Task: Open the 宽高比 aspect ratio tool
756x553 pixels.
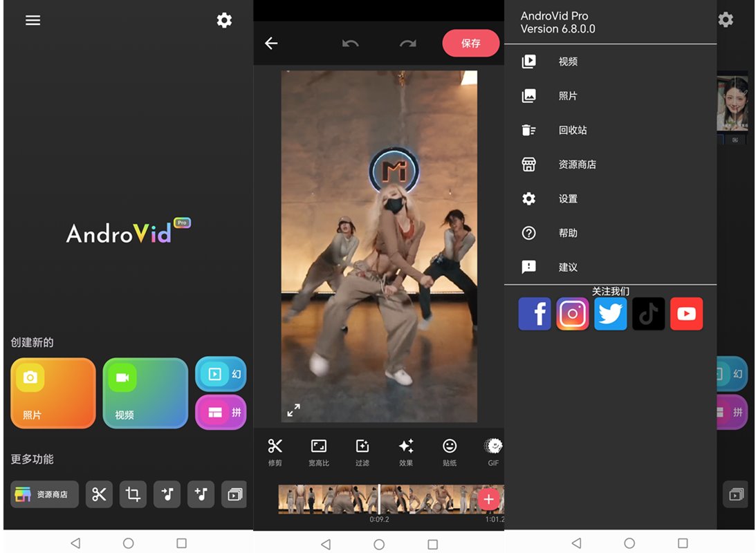Action: pyautogui.click(x=318, y=451)
